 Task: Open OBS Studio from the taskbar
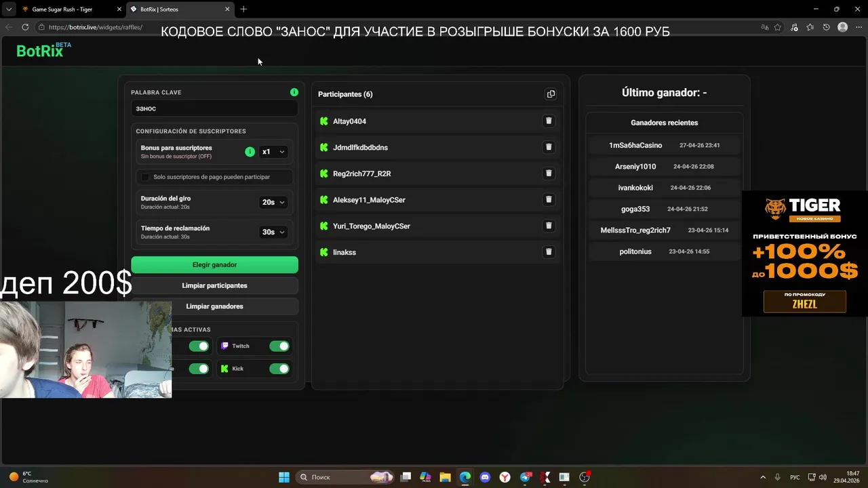click(585, 477)
